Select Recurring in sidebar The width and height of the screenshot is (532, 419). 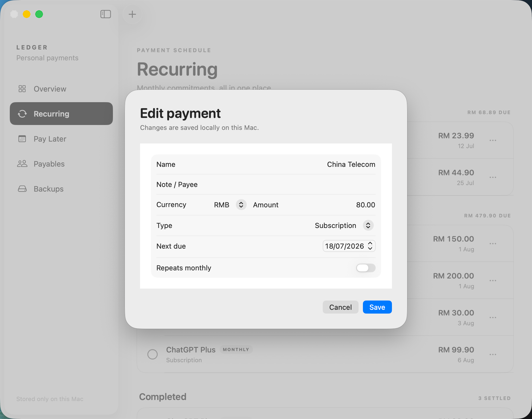tap(61, 114)
